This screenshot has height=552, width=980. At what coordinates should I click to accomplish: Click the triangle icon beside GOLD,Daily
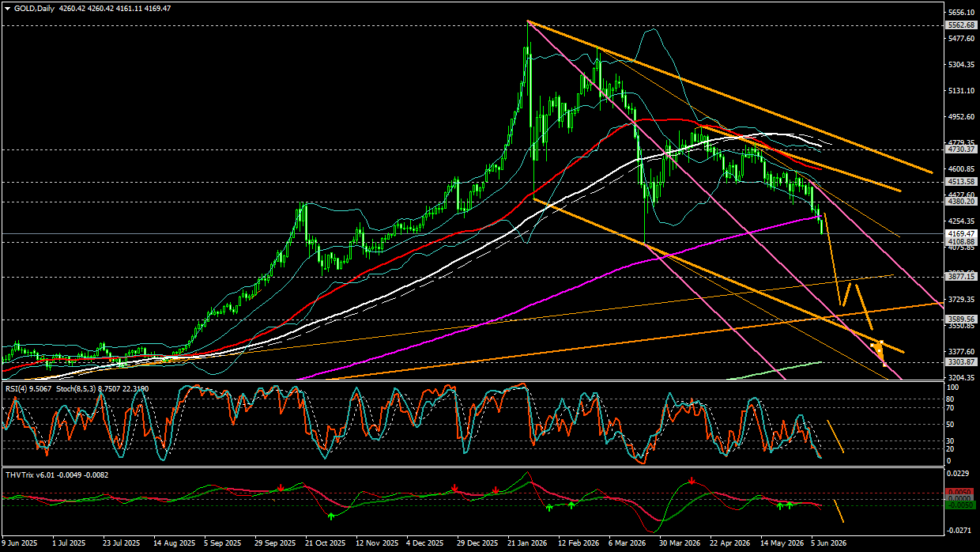tap(7, 8)
